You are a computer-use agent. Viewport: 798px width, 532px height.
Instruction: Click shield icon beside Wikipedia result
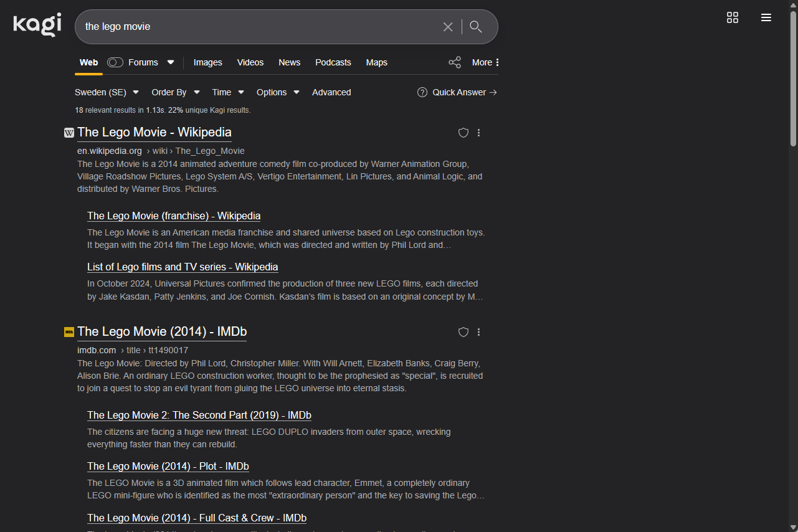[463, 133]
